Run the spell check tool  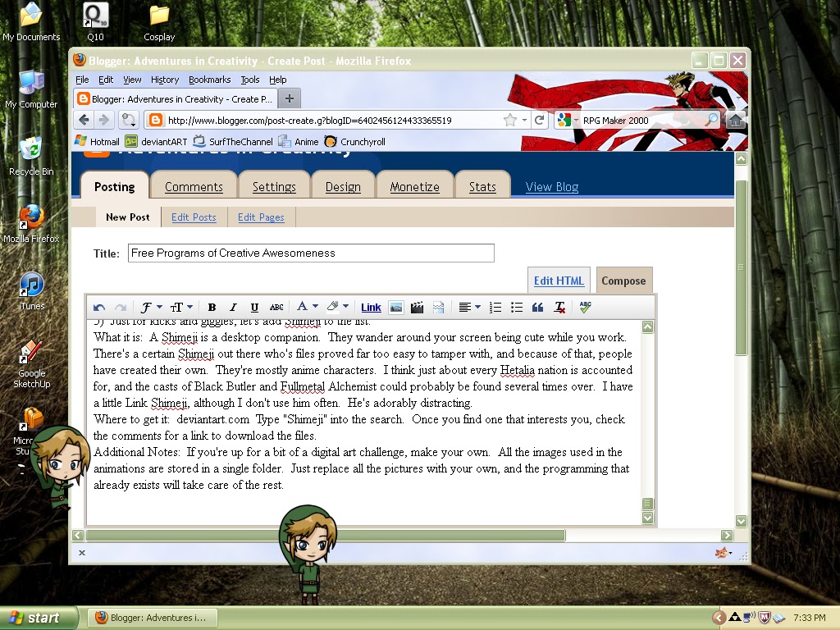(x=585, y=307)
